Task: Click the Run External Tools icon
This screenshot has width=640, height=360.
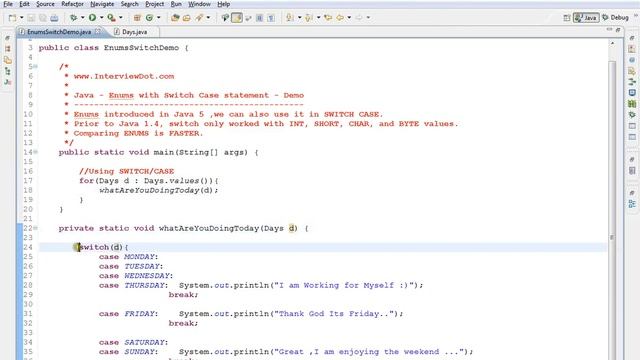Action: coord(111,18)
